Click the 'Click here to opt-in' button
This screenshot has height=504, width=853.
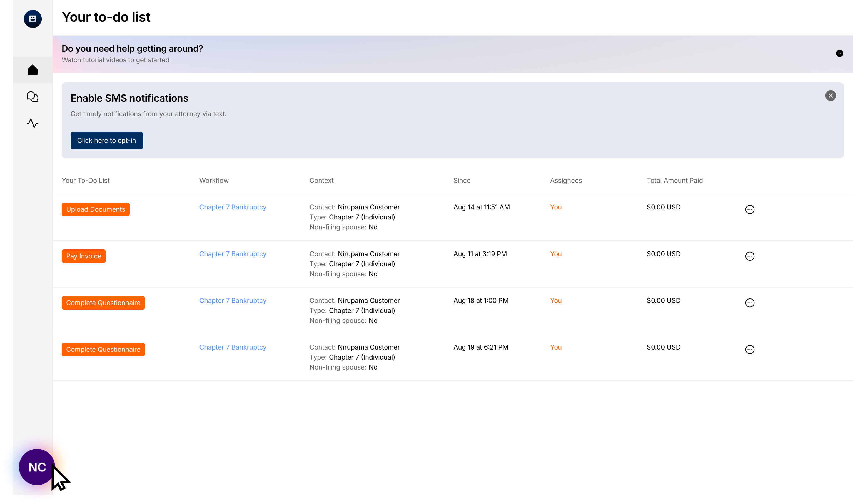107,141
